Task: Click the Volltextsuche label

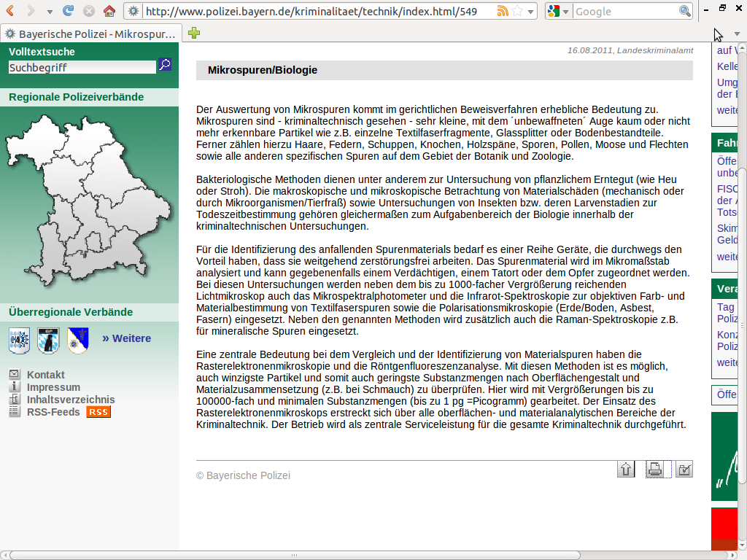Action: coord(42,52)
